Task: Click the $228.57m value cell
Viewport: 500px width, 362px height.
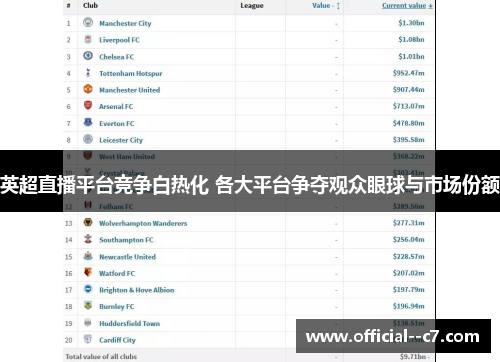Action: pyautogui.click(x=409, y=257)
